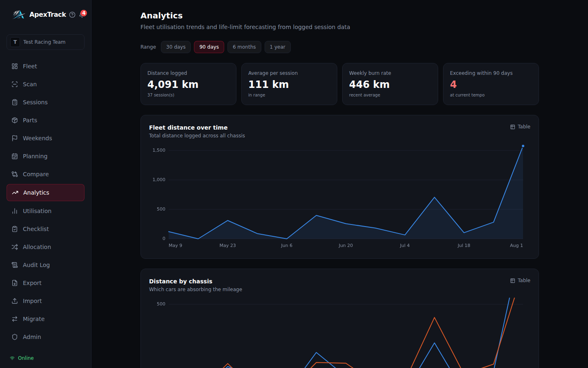The image size is (588, 368).
Task: Show Distance by chassis as Table
Action: (520, 280)
